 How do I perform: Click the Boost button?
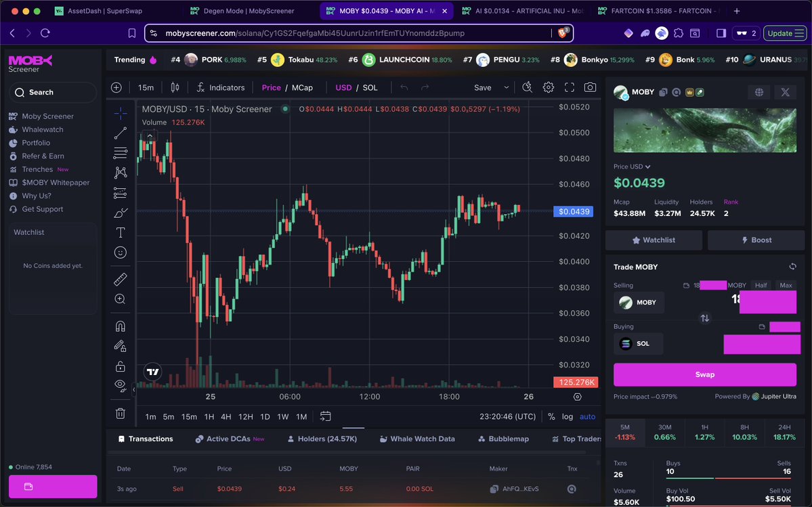point(756,240)
